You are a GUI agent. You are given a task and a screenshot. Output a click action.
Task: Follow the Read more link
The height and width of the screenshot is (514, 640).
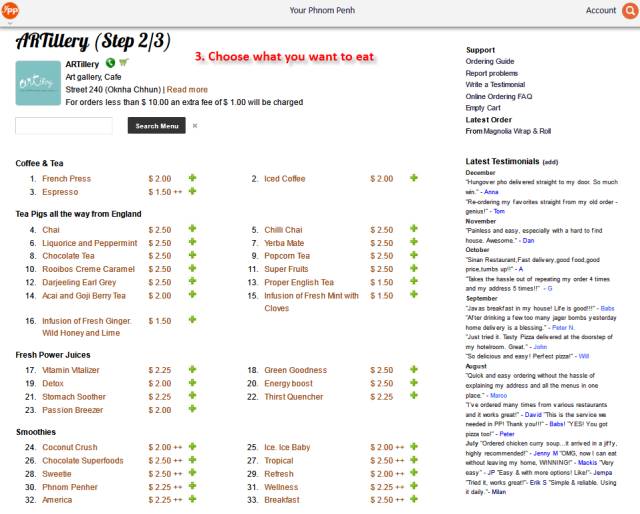[187, 89]
